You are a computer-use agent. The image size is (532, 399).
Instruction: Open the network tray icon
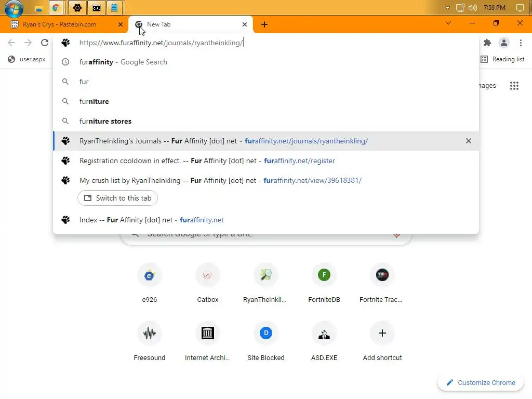(x=460, y=8)
